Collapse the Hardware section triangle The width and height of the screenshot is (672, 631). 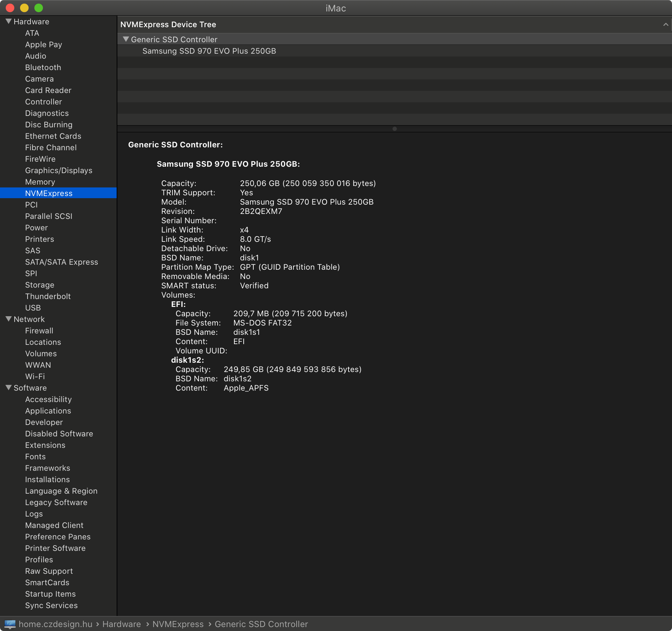click(x=9, y=21)
